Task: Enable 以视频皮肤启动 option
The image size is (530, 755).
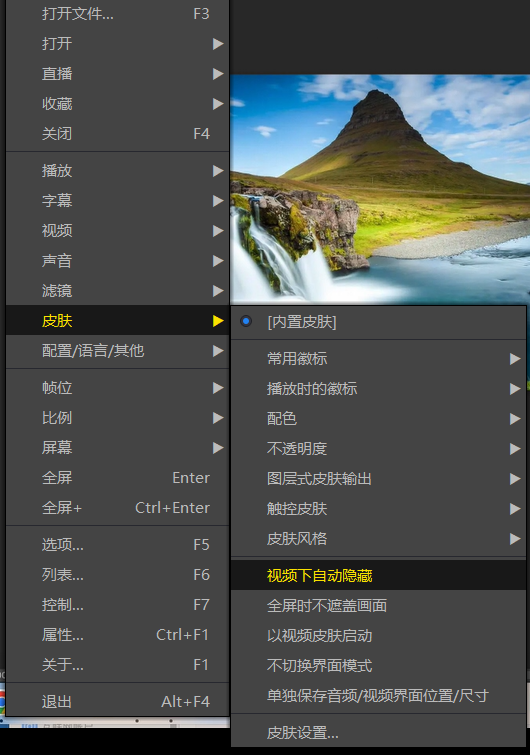Action: point(378,636)
